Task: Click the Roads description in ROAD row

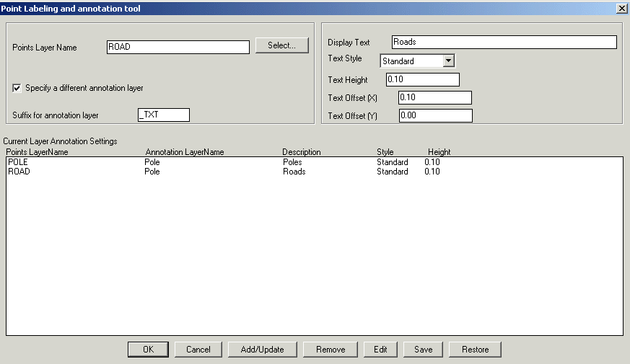Action: [294, 172]
